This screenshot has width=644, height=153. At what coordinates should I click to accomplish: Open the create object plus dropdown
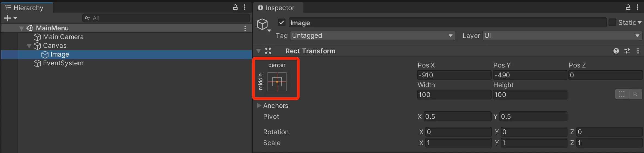(x=10, y=18)
